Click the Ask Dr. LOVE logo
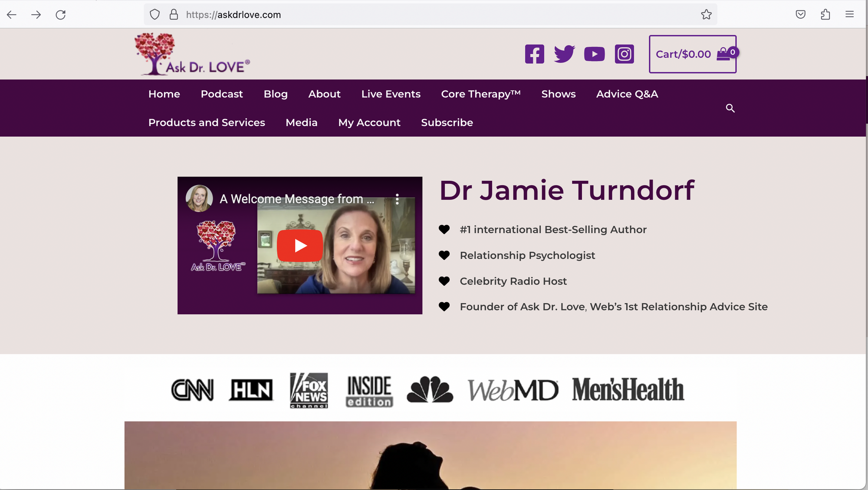This screenshot has width=868, height=490. point(192,54)
